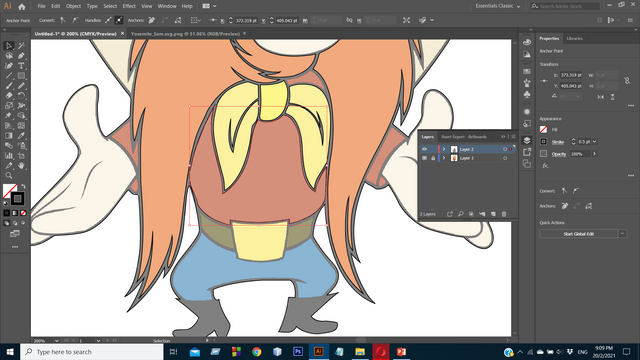Open the Object menu
Screen dimensions: 640x360
point(73,6)
